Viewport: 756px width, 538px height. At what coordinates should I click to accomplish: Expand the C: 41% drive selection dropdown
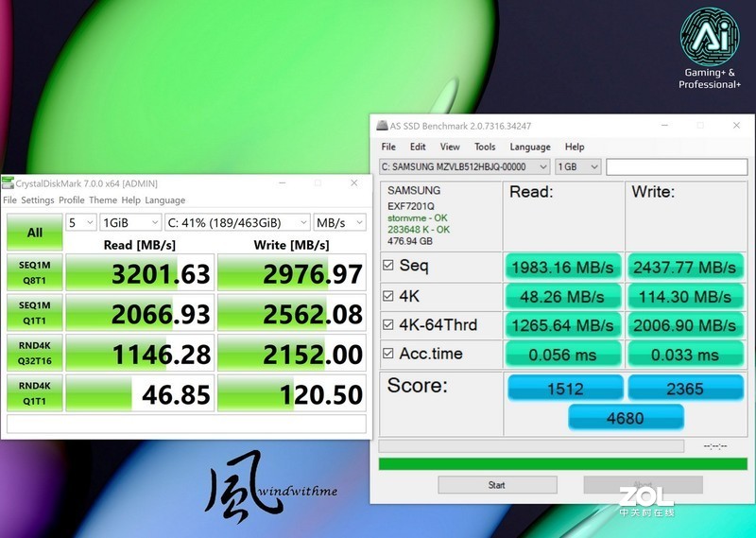pyautogui.click(x=236, y=222)
